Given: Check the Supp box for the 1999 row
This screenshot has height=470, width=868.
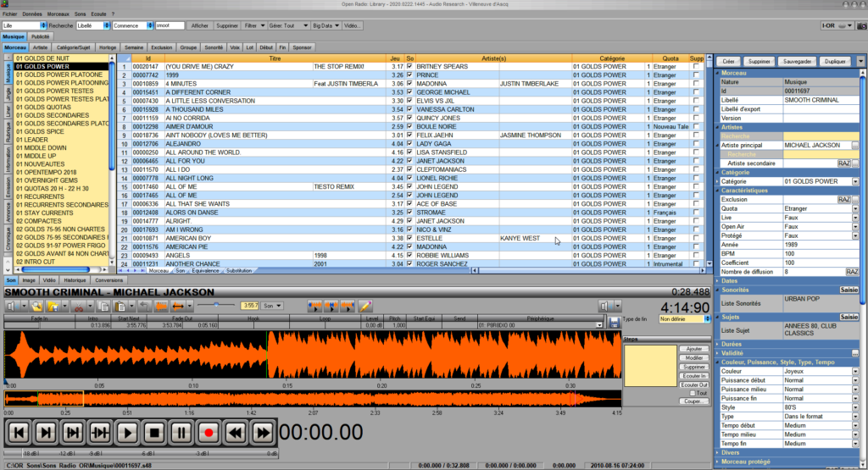Looking at the screenshot, I should tap(697, 75).
